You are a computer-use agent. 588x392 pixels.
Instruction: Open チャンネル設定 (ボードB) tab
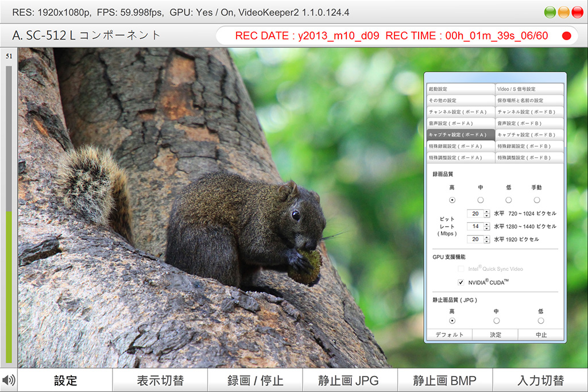529,112
